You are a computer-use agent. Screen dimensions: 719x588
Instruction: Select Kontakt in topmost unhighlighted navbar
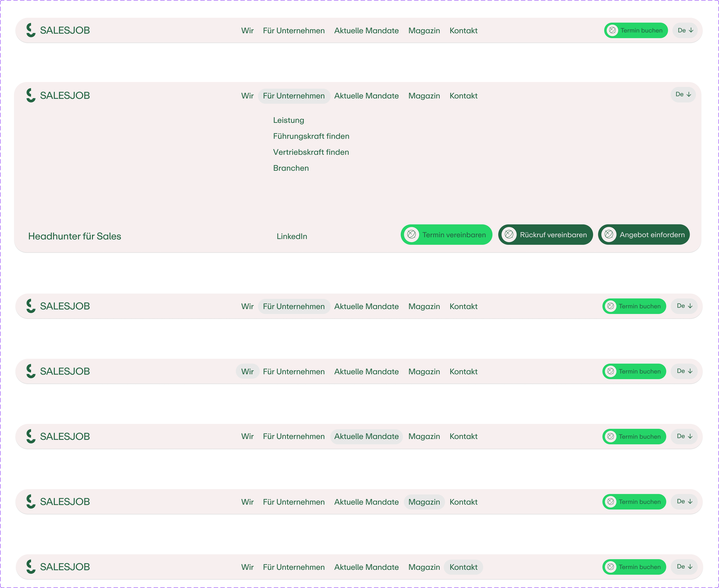tap(463, 30)
